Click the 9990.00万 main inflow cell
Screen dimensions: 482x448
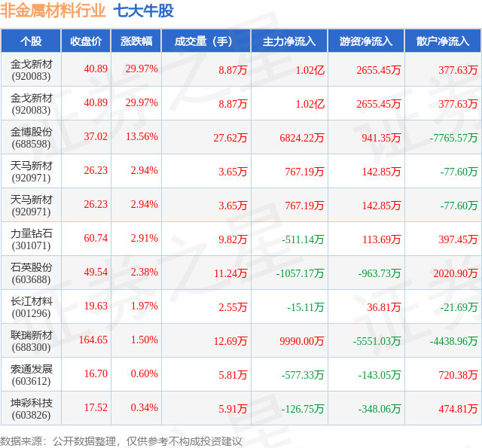(x=302, y=341)
